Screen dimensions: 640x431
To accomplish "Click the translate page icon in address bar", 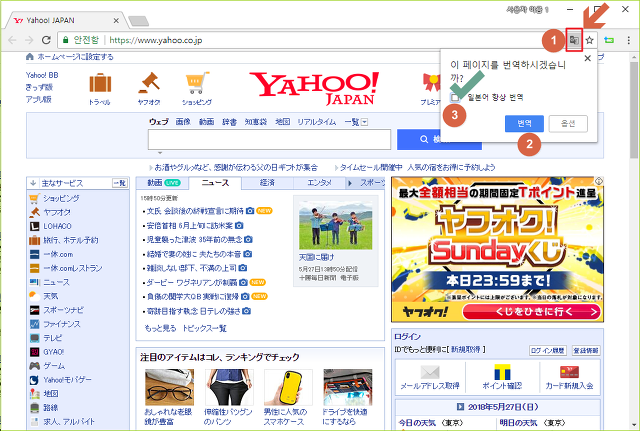I will click(x=574, y=40).
